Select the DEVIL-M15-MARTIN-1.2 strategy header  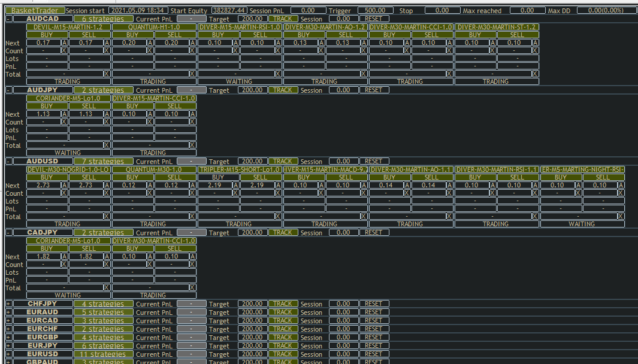tap(68, 27)
